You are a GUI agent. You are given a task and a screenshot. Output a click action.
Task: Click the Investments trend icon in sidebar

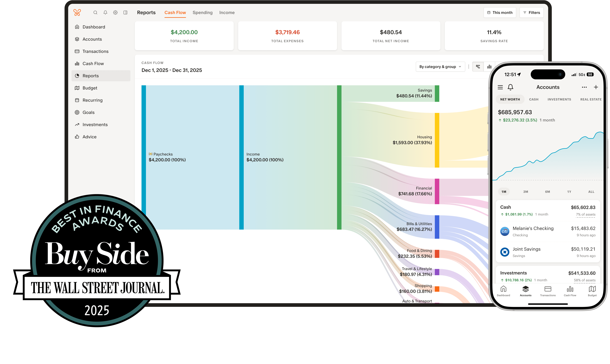(77, 125)
